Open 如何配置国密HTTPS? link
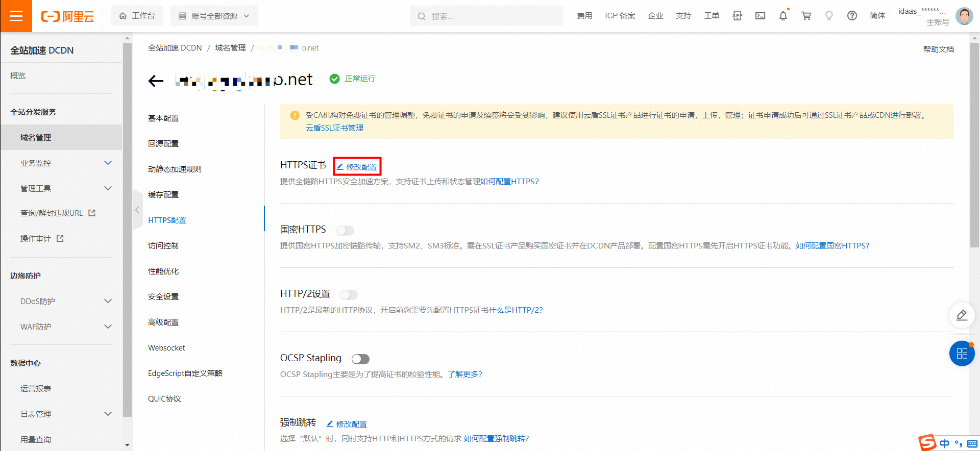This screenshot has width=980, height=451. tap(832, 245)
